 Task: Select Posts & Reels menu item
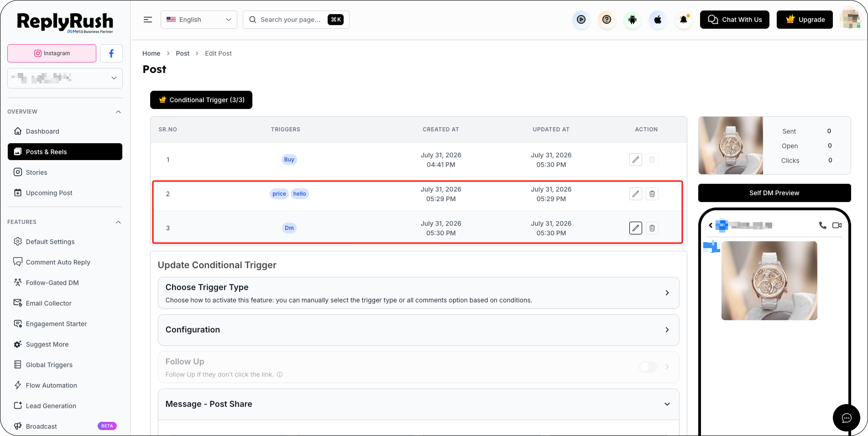click(65, 152)
